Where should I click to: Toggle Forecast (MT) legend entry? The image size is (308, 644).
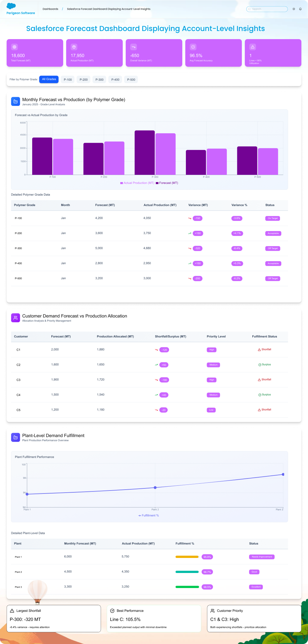pyautogui.click(x=167, y=183)
